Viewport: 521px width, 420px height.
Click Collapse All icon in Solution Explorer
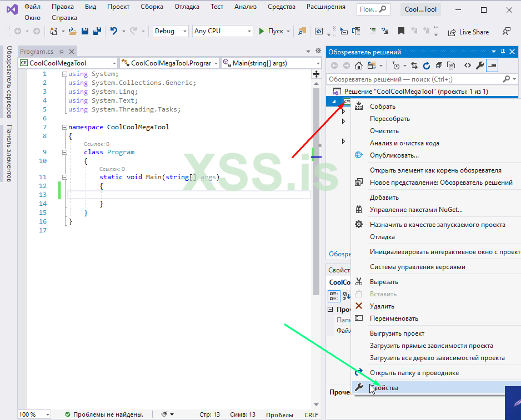[439, 66]
